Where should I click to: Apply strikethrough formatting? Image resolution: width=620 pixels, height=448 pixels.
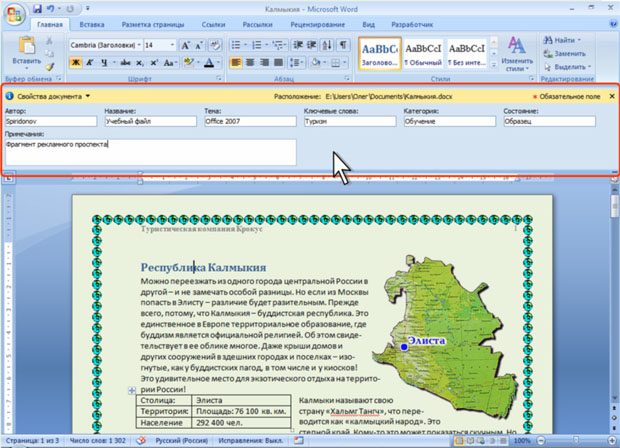coord(125,63)
